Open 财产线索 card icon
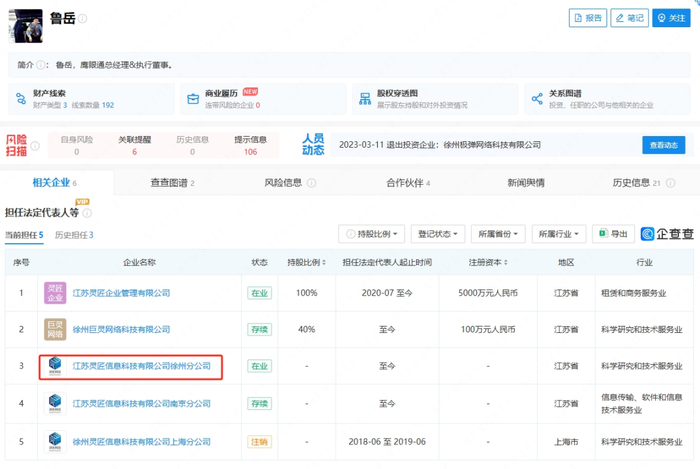 21,99
